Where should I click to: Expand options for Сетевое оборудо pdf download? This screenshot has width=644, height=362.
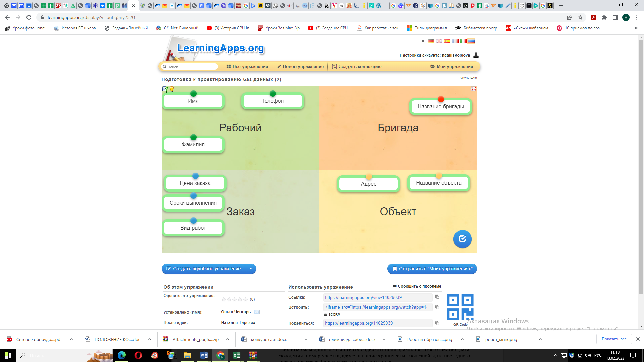(x=71, y=339)
